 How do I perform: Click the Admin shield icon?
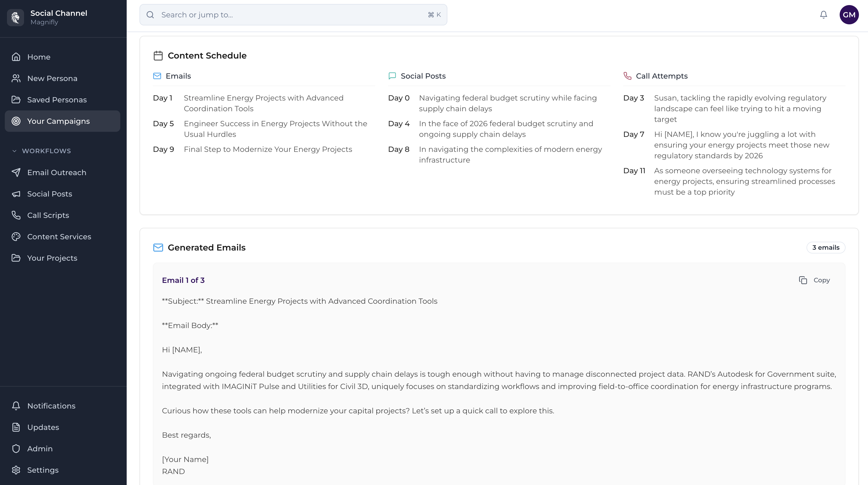[16, 449]
